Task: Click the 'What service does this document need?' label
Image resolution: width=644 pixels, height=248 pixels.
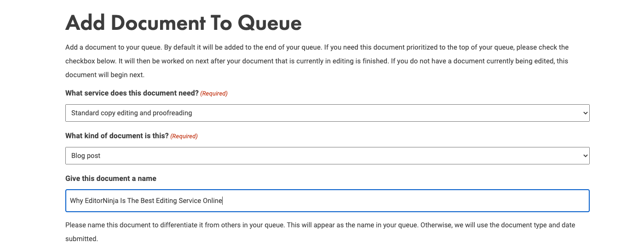Action: pos(132,93)
